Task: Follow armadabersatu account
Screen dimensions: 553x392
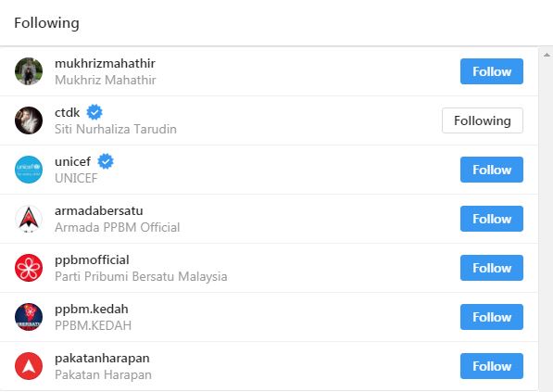Action: tap(492, 219)
